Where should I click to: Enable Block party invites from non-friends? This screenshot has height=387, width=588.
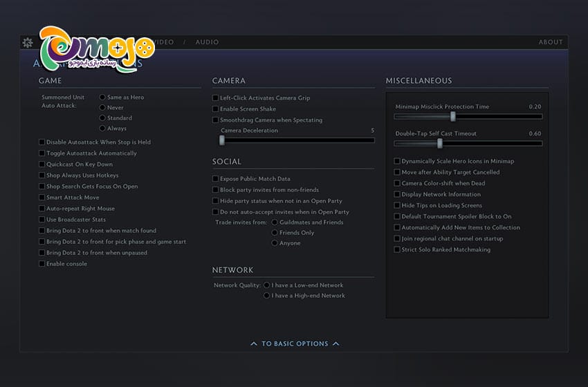click(x=216, y=190)
